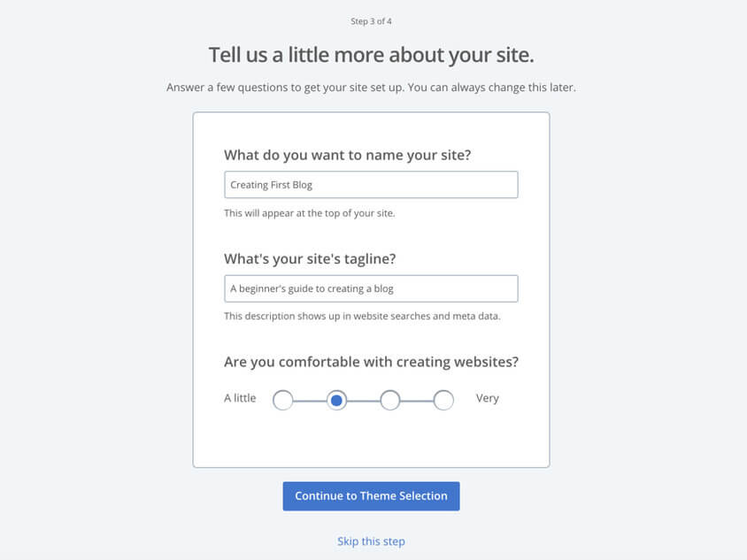Open the skip option beneath the Continue button

(371, 541)
